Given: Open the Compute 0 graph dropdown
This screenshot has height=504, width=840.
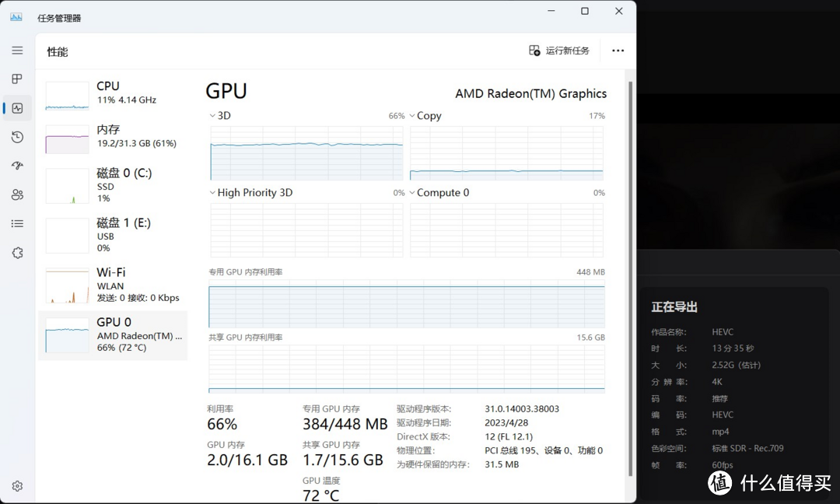Looking at the screenshot, I should point(412,193).
